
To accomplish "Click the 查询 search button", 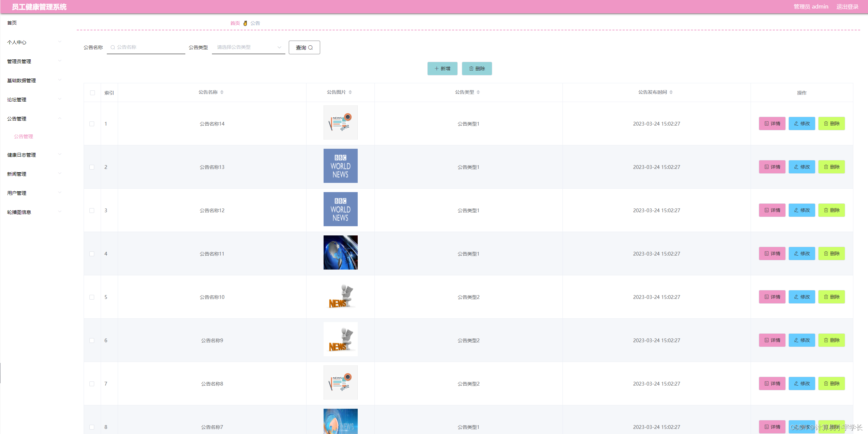I will [304, 47].
